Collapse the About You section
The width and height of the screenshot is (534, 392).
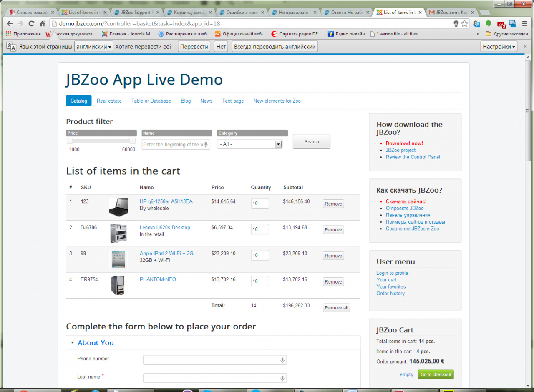pyautogui.click(x=96, y=343)
